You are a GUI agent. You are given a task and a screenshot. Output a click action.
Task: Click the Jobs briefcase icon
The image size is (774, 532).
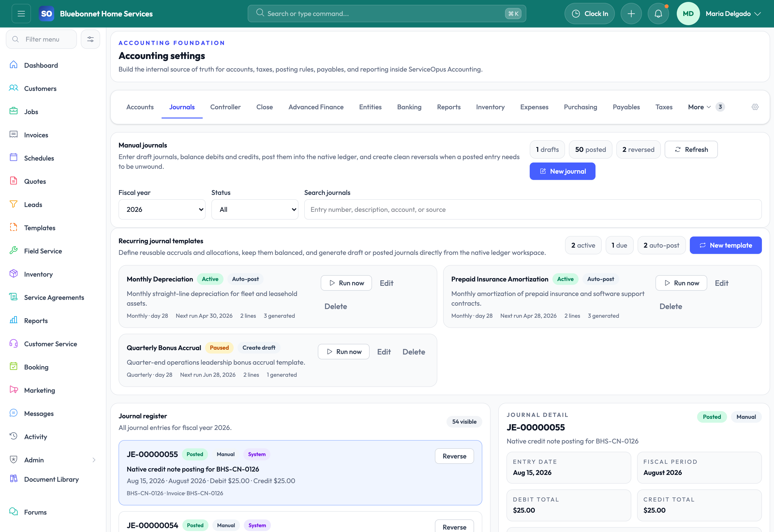pos(14,111)
